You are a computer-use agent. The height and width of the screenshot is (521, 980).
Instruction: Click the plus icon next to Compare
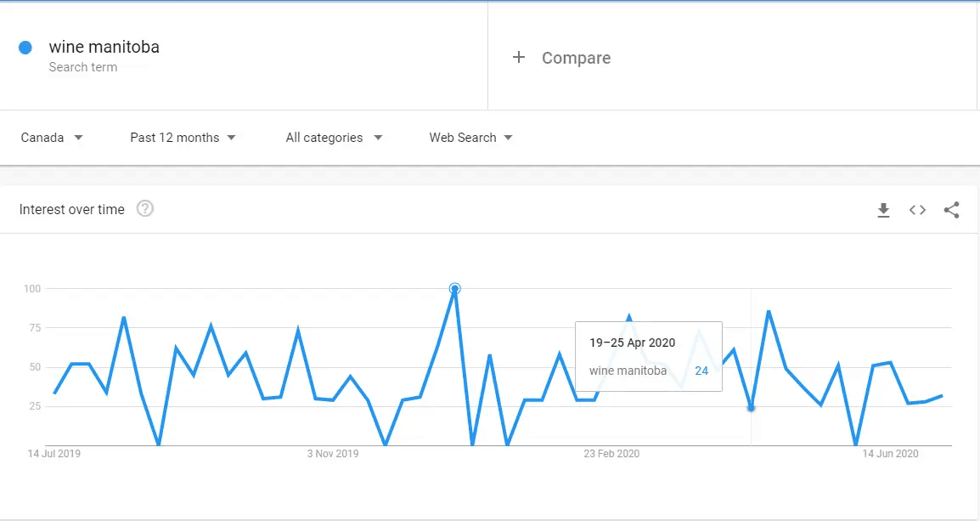point(519,58)
